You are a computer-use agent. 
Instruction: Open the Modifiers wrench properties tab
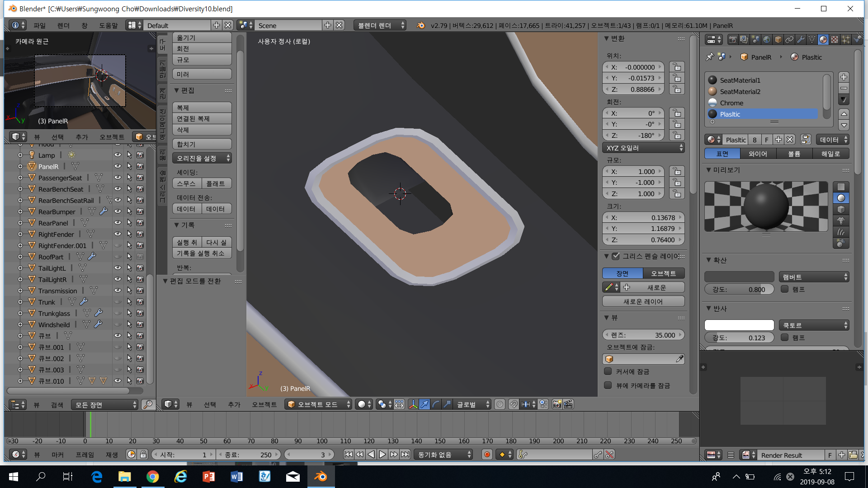click(801, 39)
